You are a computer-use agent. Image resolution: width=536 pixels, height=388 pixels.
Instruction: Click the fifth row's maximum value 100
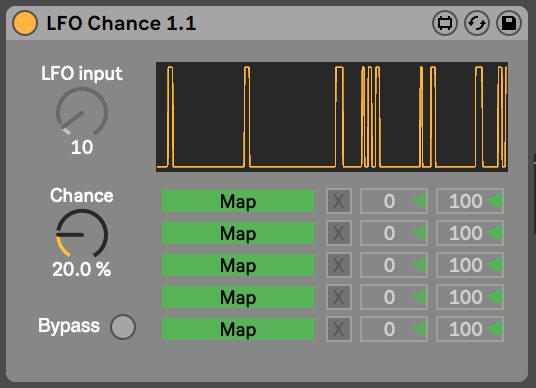point(470,329)
